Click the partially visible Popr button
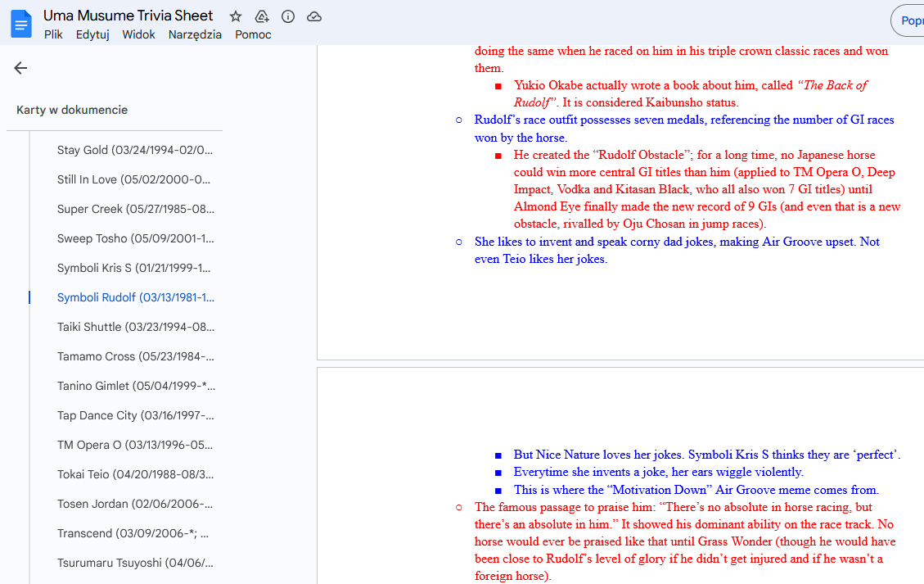The height and width of the screenshot is (584, 924). pyautogui.click(x=908, y=20)
